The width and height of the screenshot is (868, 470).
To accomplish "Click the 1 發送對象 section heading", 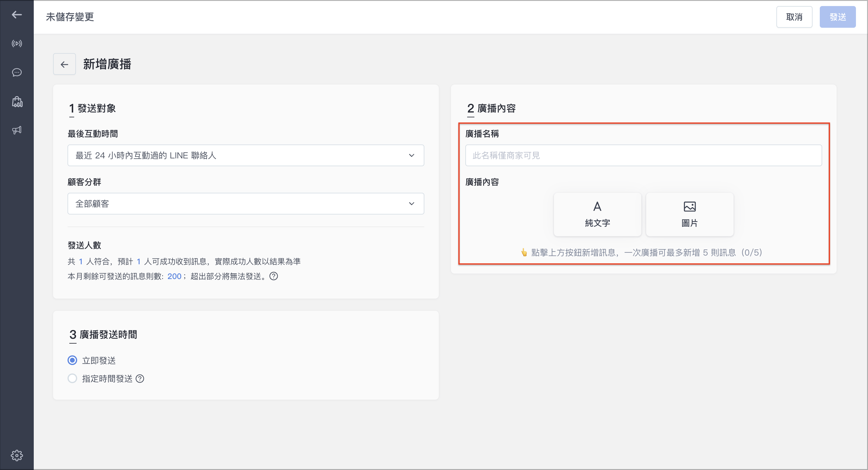I will [x=92, y=108].
